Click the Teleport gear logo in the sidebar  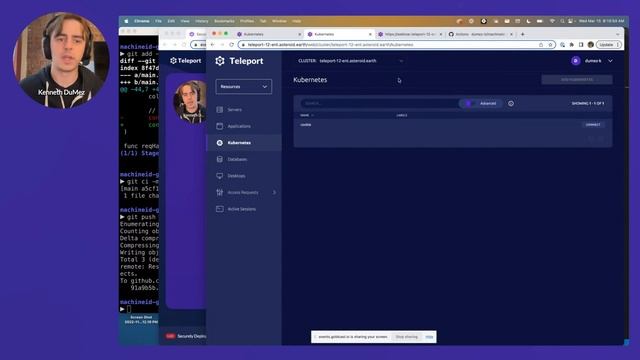[220, 61]
